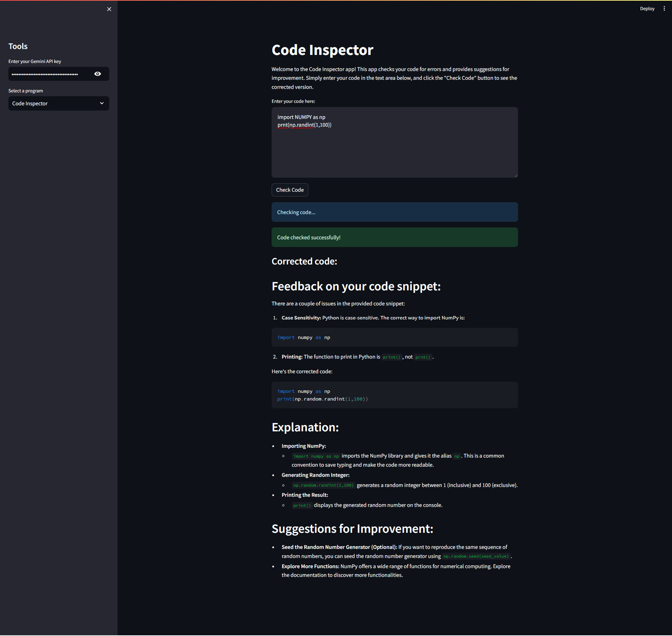This screenshot has height=636, width=672.
Task: Click the np.random.seed inline code
Action: pos(476,556)
